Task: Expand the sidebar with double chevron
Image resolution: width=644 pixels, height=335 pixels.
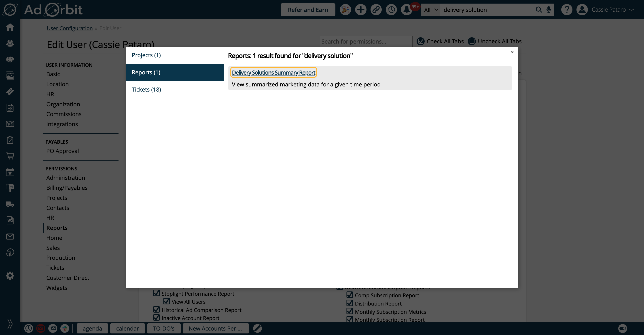Action: click(10, 324)
